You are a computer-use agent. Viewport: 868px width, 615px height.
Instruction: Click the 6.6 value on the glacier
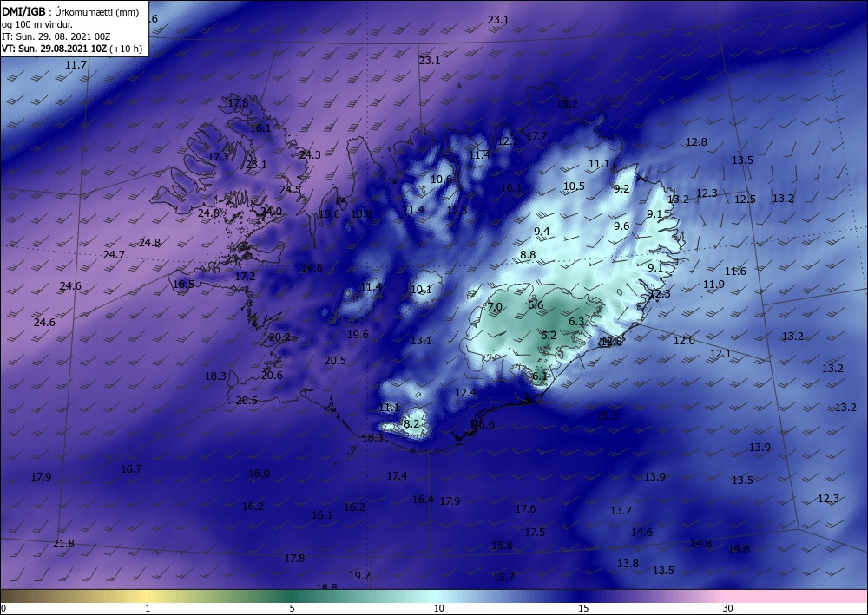(536, 304)
